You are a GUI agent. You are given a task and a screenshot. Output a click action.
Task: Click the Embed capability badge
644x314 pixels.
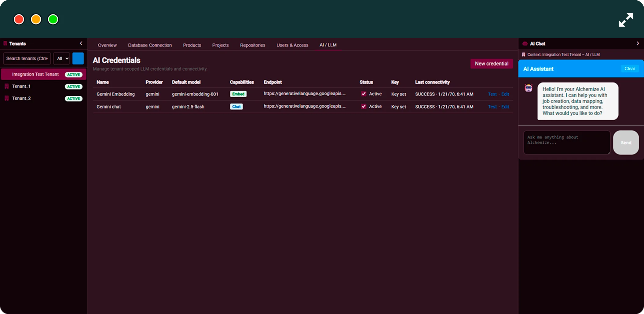pyautogui.click(x=238, y=94)
